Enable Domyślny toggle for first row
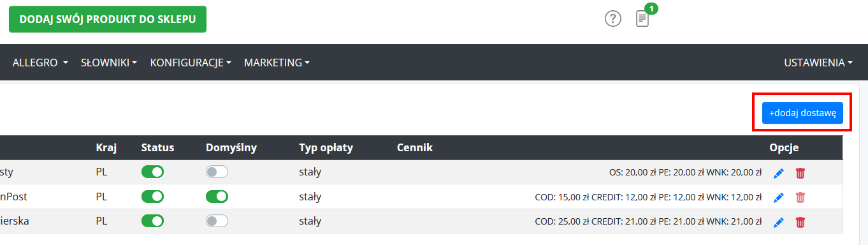 click(217, 172)
